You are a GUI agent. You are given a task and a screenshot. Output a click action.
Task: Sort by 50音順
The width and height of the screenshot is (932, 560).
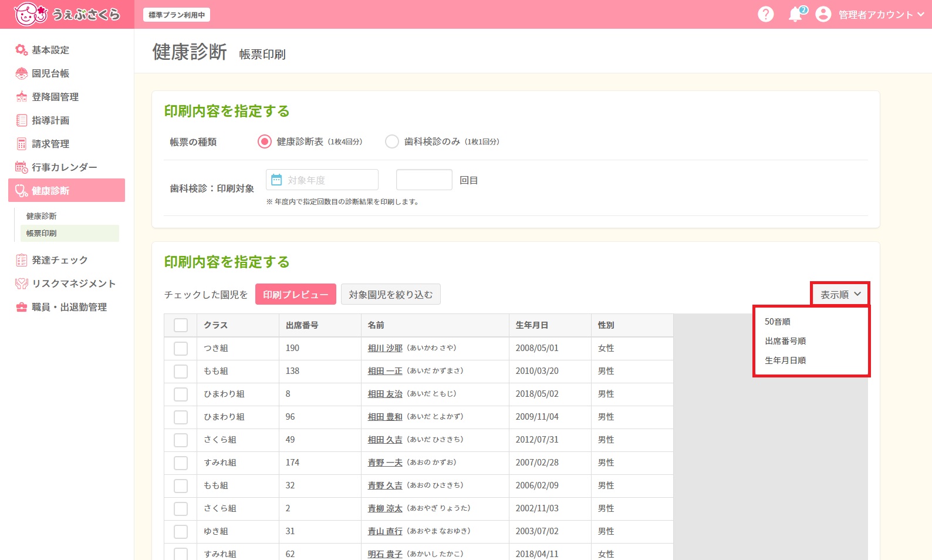coord(778,322)
